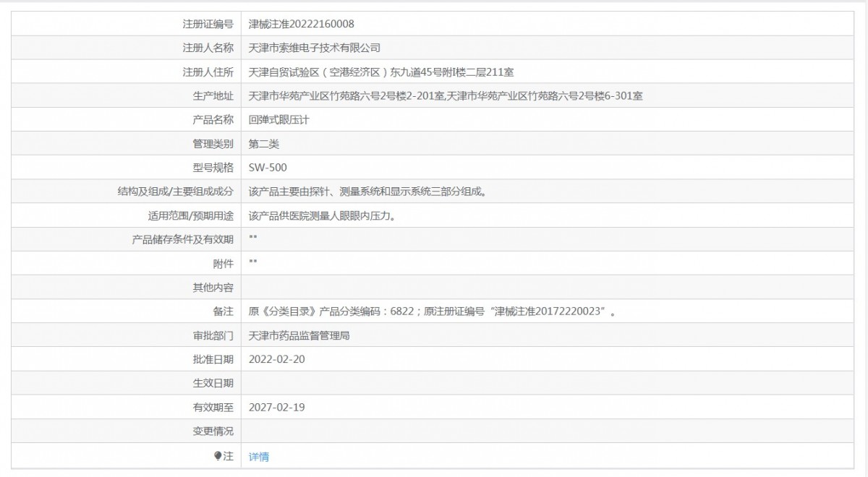This screenshot has height=477, width=868.
Task: Select approval department 天津市药品监督管理局
Action: pyautogui.click(x=299, y=335)
